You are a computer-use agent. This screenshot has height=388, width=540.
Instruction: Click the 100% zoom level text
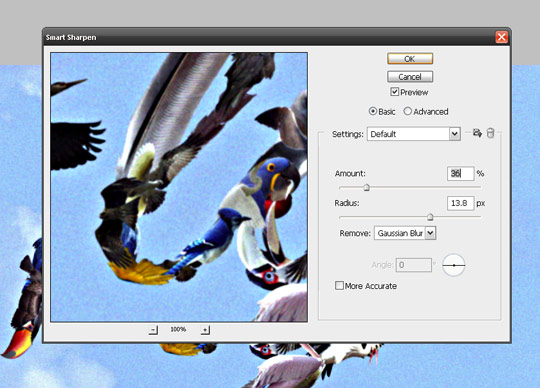pos(178,329)
